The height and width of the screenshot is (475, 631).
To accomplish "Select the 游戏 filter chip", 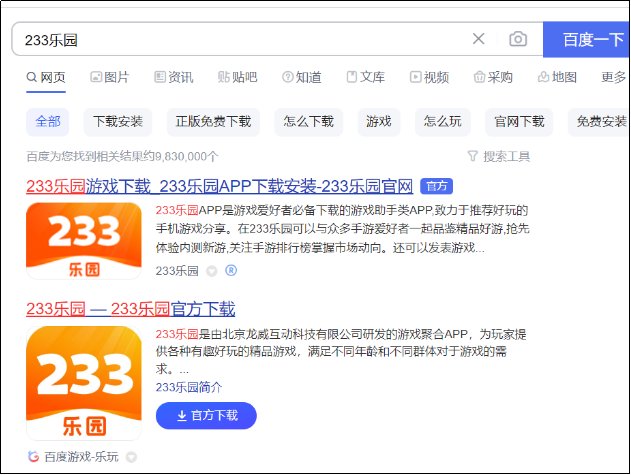I will tap(379, 122).
